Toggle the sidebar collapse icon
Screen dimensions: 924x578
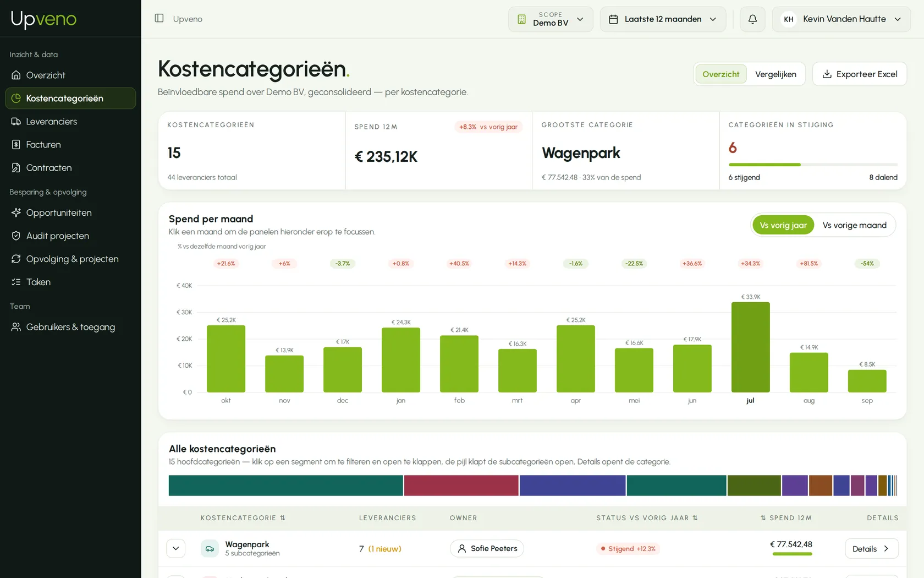[x=159, y=18]
